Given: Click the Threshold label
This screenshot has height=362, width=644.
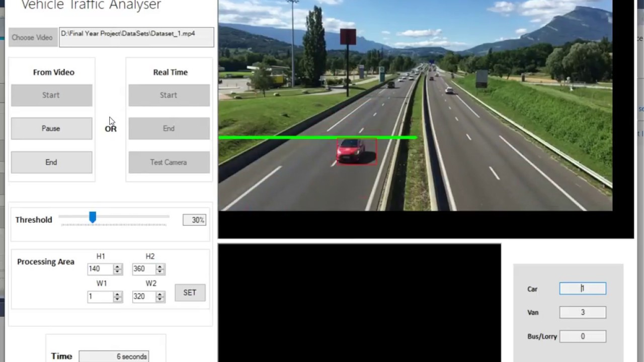Looking at the screenshot, I should click(34, 220).
